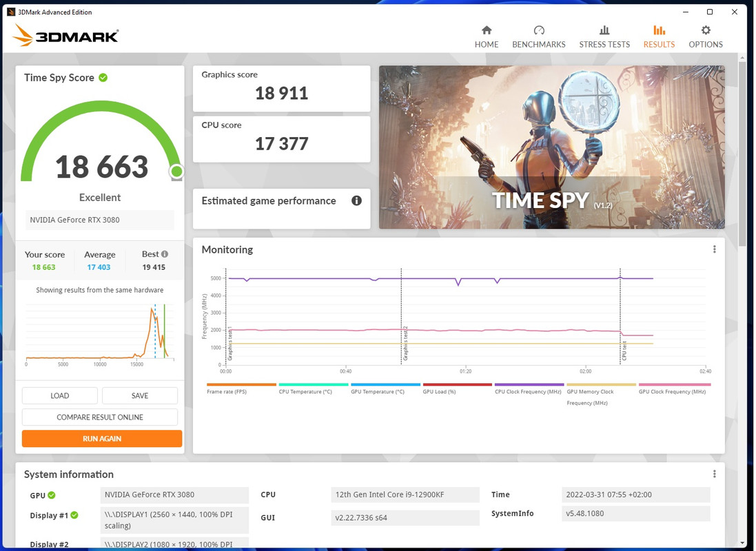This screenshot has width=756, height=551.
Task: Click the 12th Gen Intel Core i9-12900KF field
Action: (x=405, y=495)
